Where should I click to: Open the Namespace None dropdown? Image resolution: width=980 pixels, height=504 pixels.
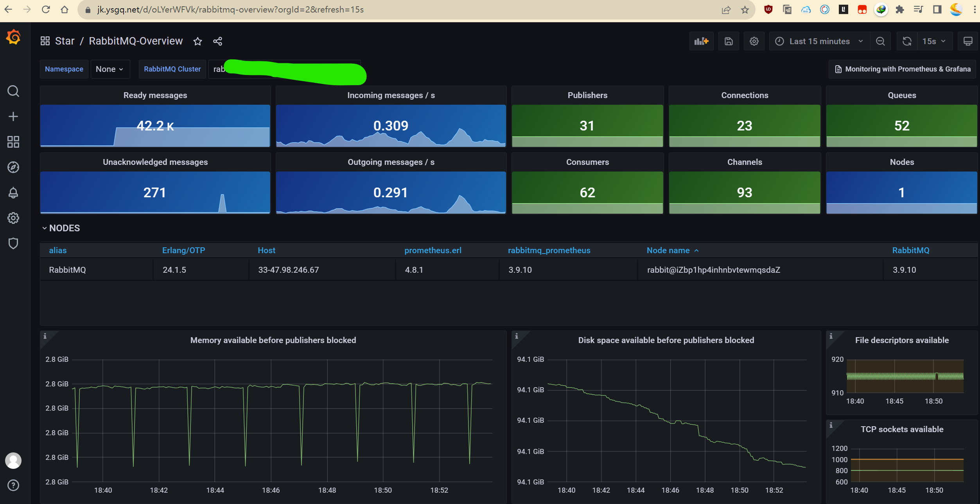(x=110, y=69)
